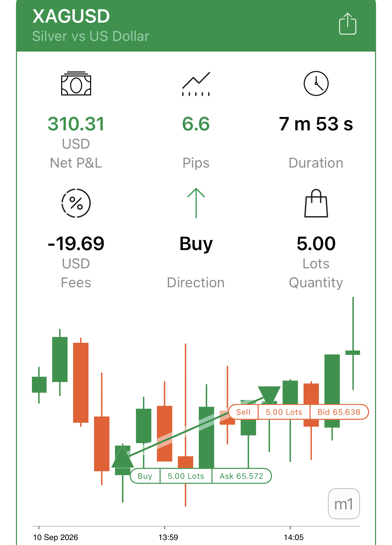This screenshot has width=392, height=545.
Task: Open the m1 timeframe selector
Action: click(344, 504)
